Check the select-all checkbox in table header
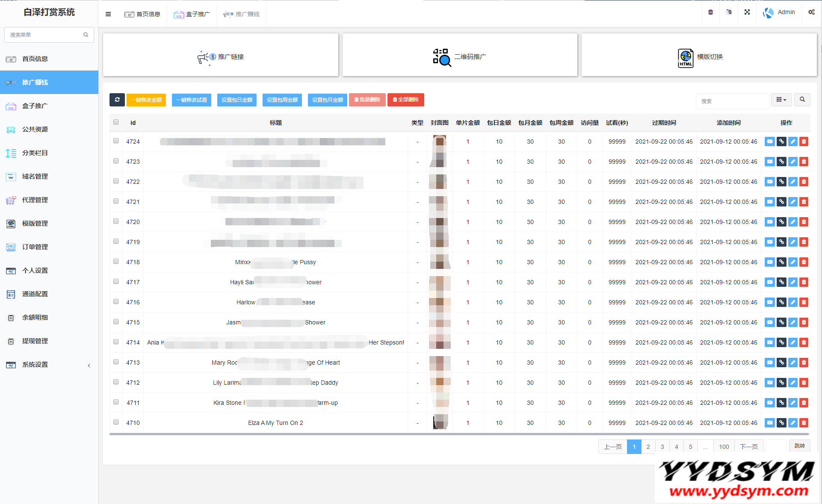 [x=116, y=122]
